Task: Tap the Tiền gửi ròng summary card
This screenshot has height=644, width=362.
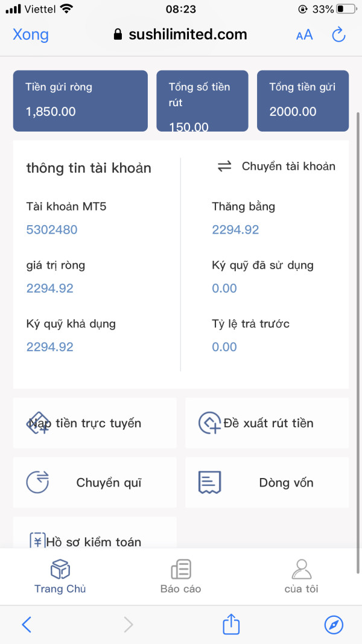Action: pyautogui.click(x=80, y=100)
